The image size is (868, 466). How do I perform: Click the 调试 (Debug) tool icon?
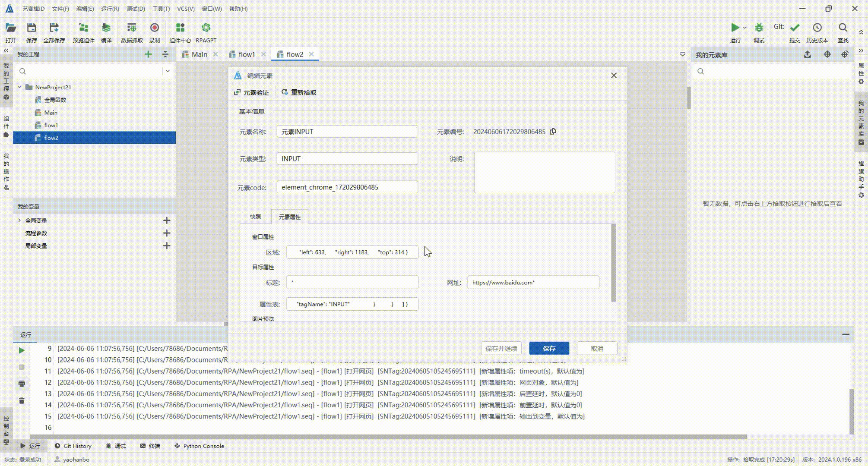pos(759,27)
